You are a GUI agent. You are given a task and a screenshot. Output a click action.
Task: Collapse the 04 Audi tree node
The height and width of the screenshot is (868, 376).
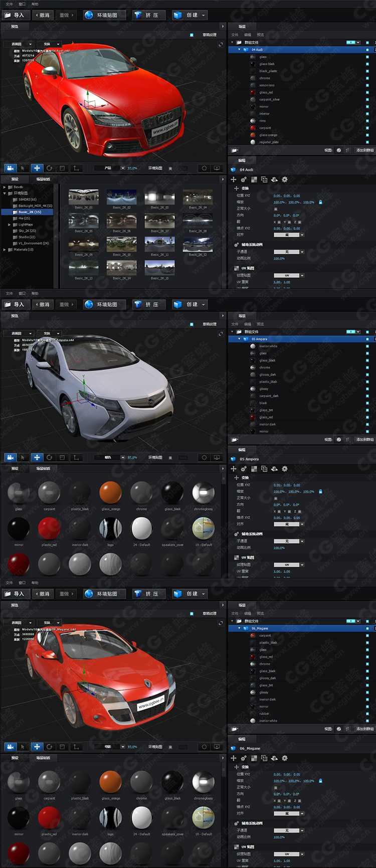[x=239, y=50]
